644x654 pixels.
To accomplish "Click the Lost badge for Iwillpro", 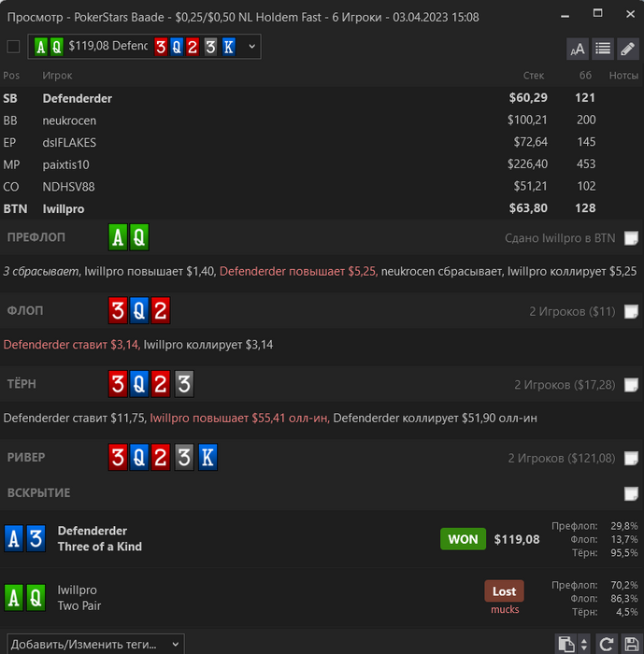I will point(504,591).
